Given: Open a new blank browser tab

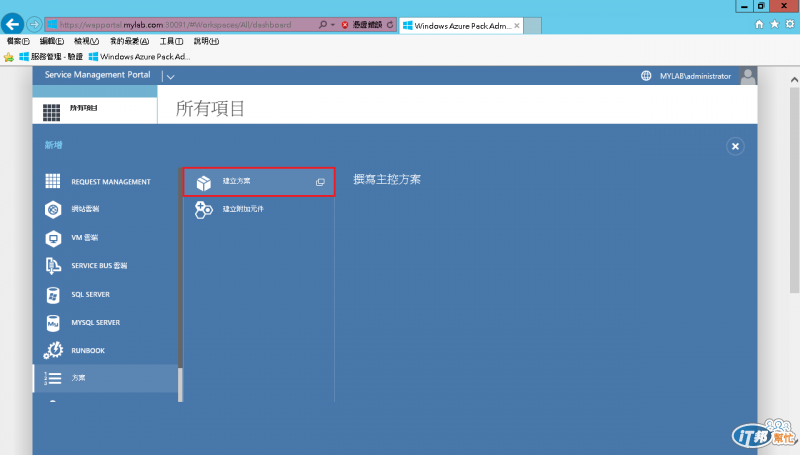Looking at the screenshot, I should click(x=532, y=26).
